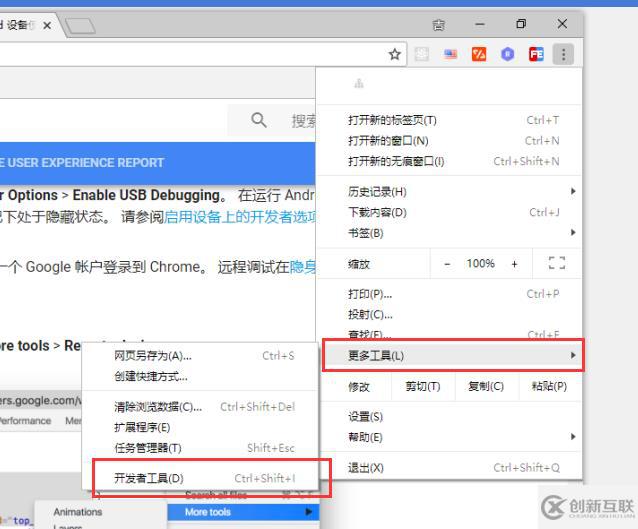638x529 pixels.
Task: Click the user profile icon in title bar
Action: pos(438,25)
